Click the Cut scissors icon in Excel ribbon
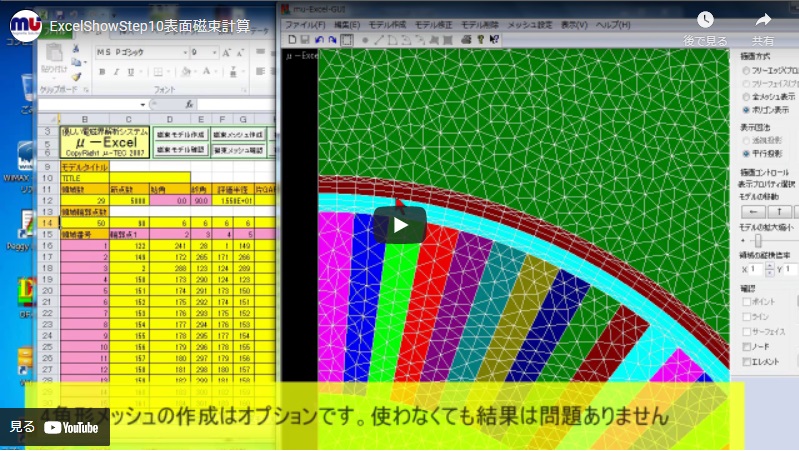The image size is (799, 451). click(x=75, y=49)
